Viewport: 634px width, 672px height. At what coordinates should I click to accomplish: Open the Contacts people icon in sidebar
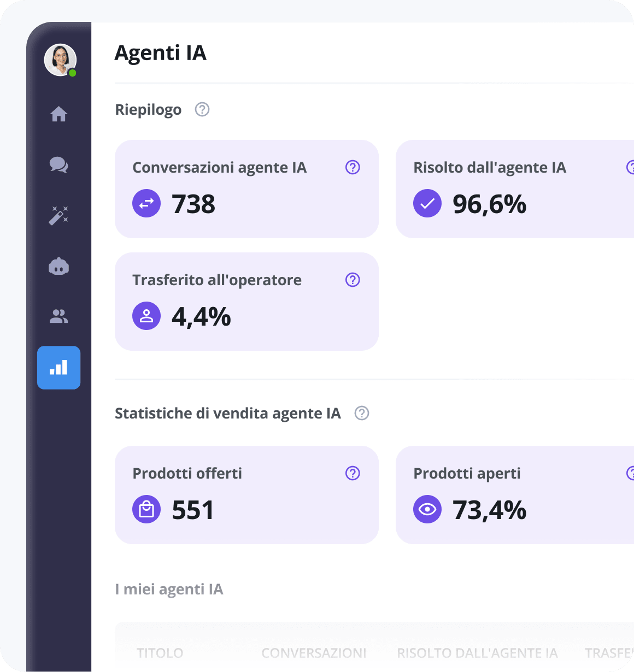[58, 316]
